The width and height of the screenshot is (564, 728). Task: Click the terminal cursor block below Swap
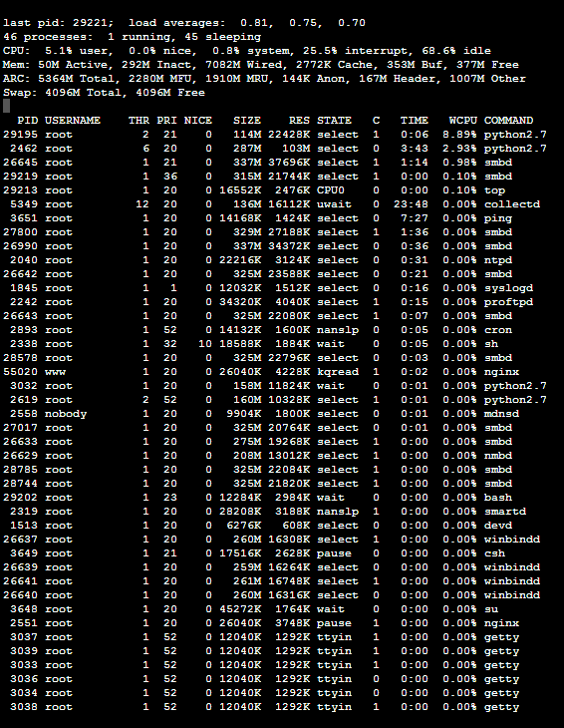click(7, 107)
